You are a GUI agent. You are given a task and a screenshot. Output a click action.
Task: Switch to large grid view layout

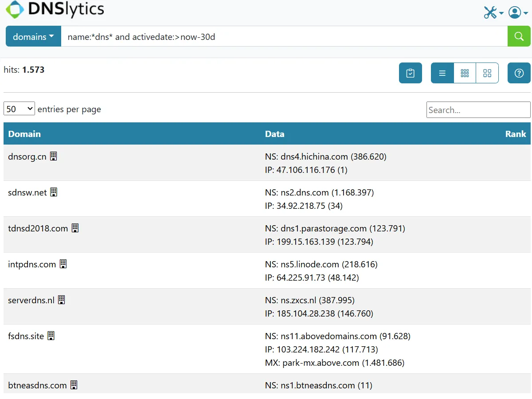[487, 73]
